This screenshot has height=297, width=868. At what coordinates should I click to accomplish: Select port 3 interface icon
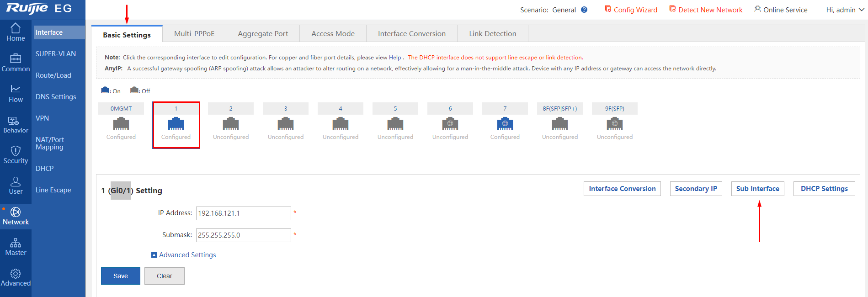(286, 123)
